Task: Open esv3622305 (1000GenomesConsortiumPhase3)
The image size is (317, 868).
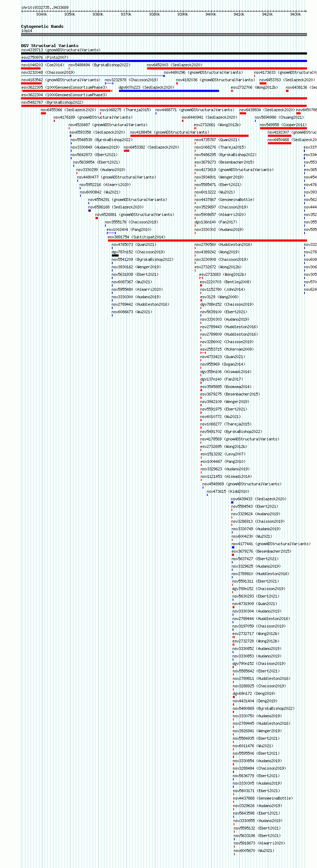Action: (x=64, y=87)
